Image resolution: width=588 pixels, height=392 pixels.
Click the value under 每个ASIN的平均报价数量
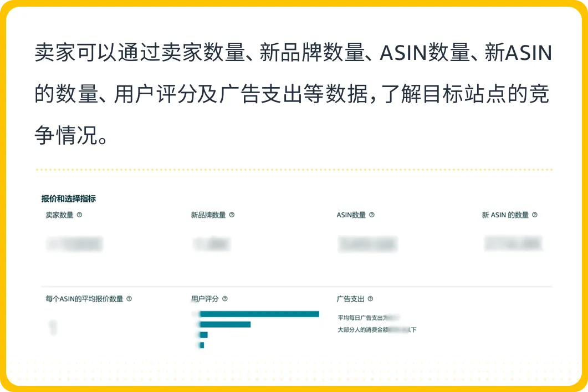click(x=53, y=327)
